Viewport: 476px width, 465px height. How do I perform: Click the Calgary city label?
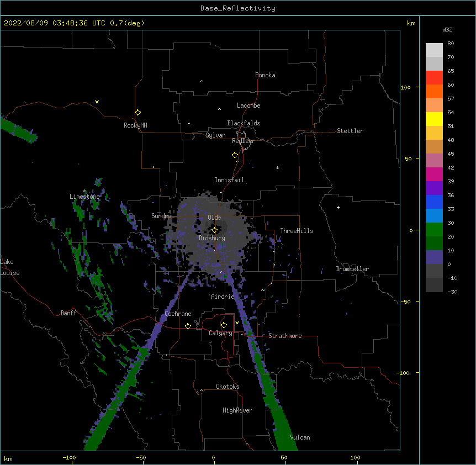click(x=220, y=333)
